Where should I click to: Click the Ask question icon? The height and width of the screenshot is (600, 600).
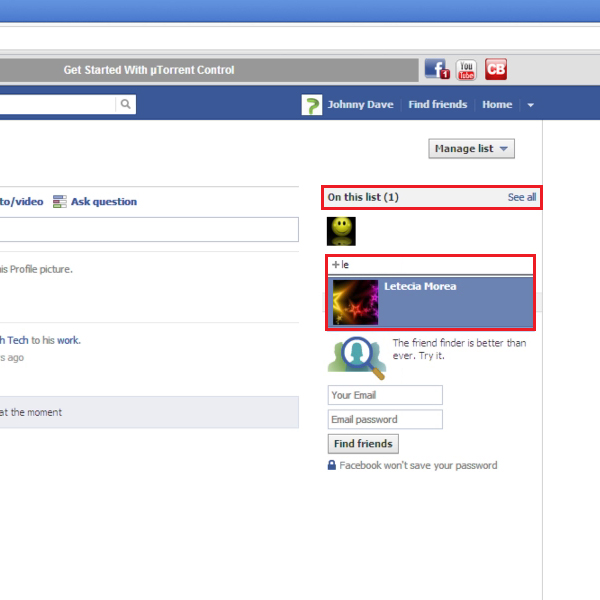tap(59, 201)
